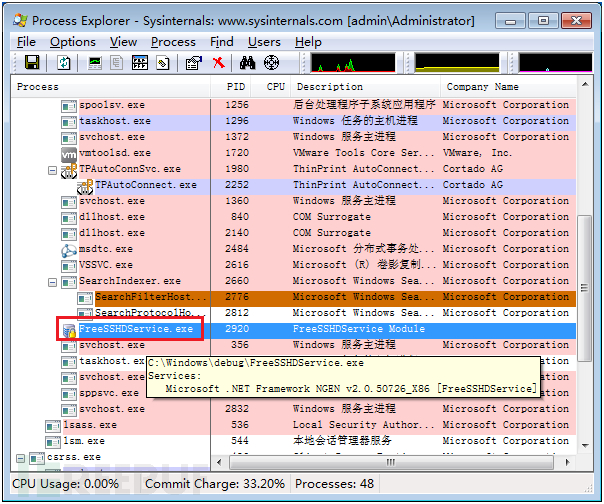
Task: Click the csrss.exe process icon
Action: click(37, 458)
